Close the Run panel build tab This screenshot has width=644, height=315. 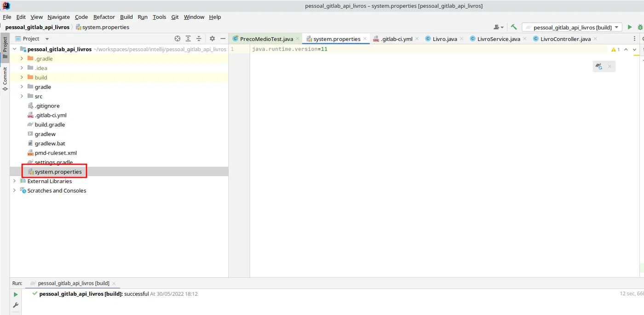114,283
